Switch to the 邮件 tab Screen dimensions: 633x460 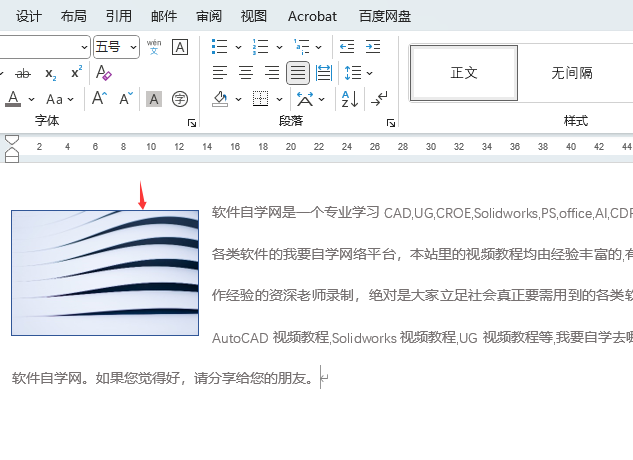tap(164, 16)
